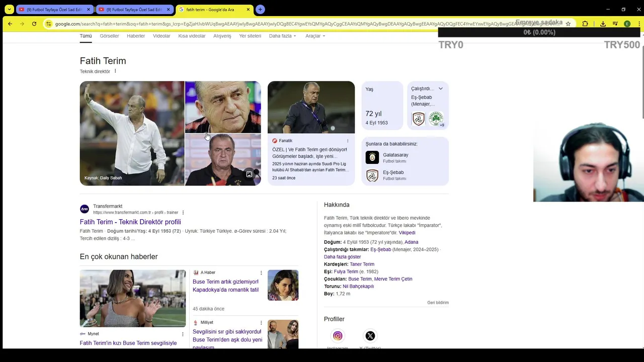Open the Merve Terim Çetin link

(x=393, y=279)
